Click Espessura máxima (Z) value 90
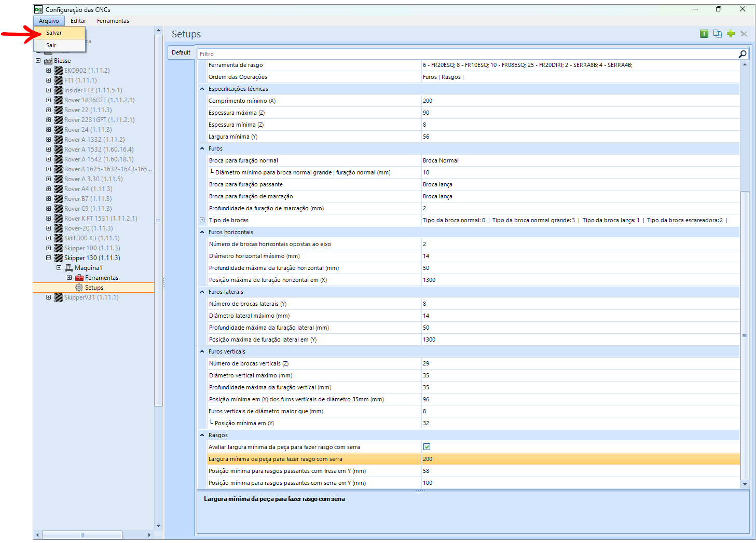The width and height of the screenshot is (756, 543). 581,113
